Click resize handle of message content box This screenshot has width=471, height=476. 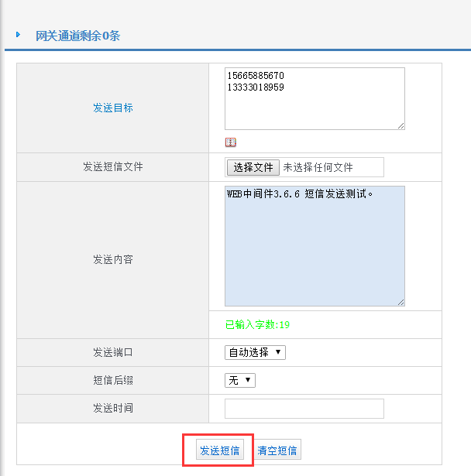(401, 302)
